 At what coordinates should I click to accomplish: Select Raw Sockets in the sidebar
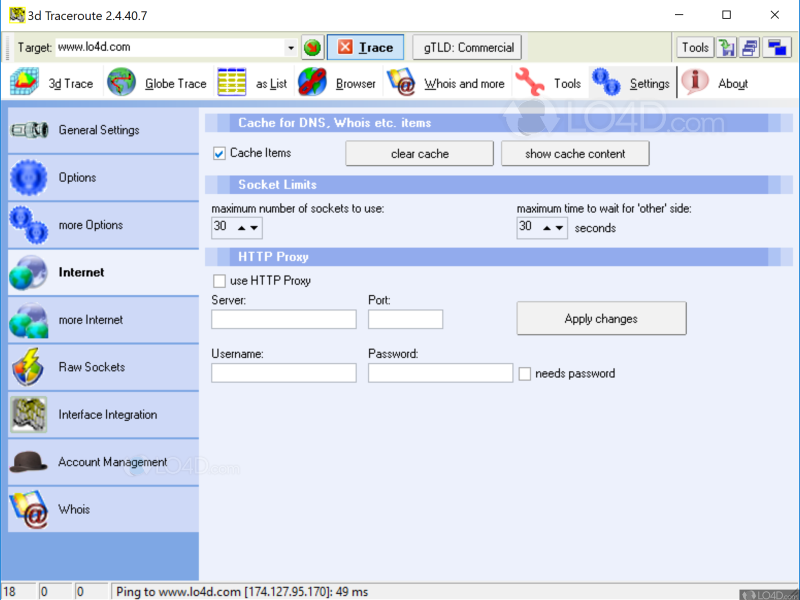[x=104, y=367]
